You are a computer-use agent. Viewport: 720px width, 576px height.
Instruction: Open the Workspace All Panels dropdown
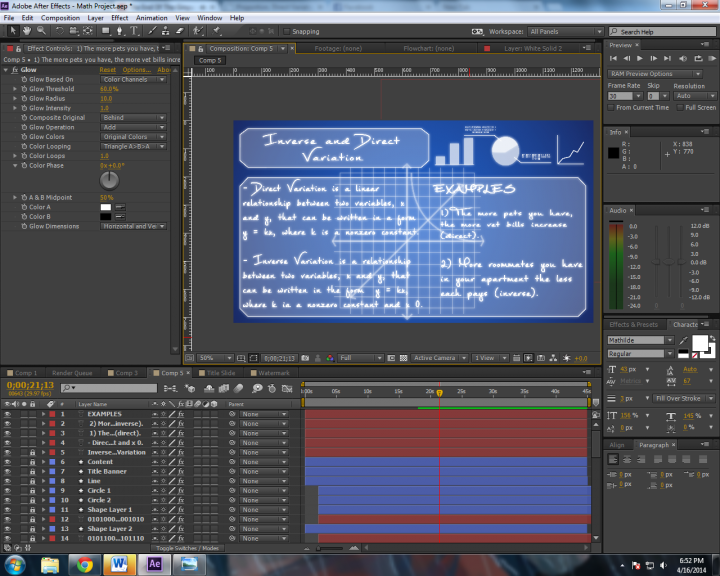[x=566, y=31]
